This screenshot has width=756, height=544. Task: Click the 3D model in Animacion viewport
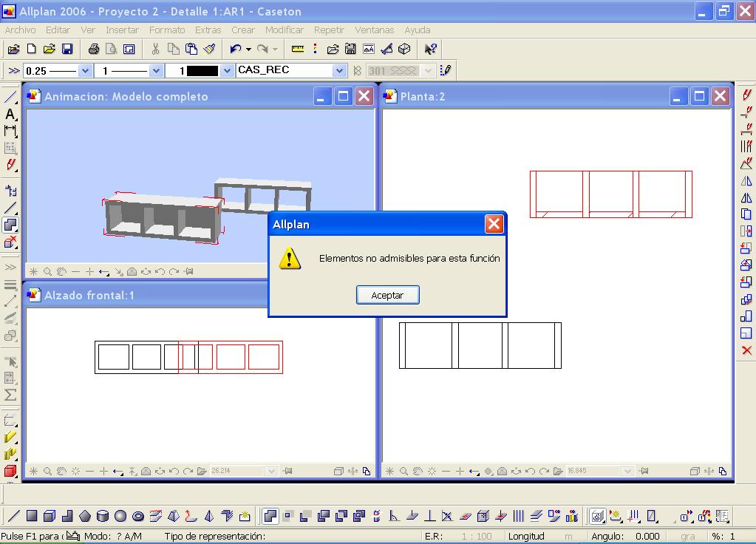pyautogui.click(x=163, y=219)
